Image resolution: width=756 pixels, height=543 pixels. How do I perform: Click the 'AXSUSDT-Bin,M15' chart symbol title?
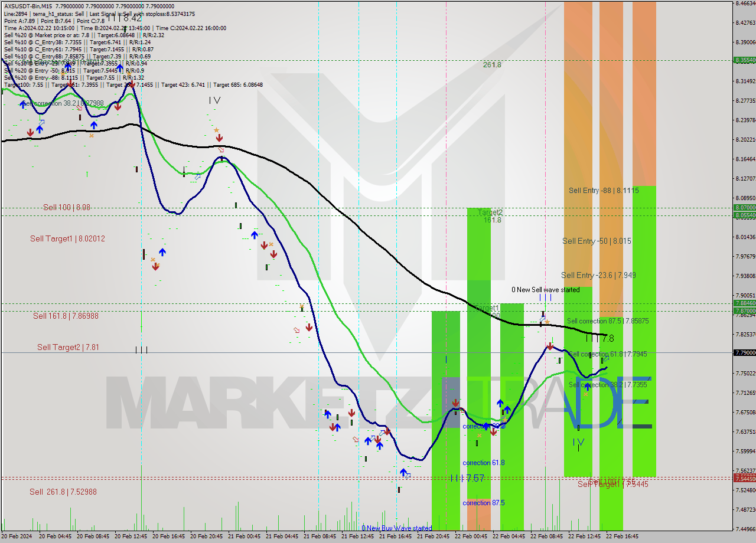tap(28, 6)
